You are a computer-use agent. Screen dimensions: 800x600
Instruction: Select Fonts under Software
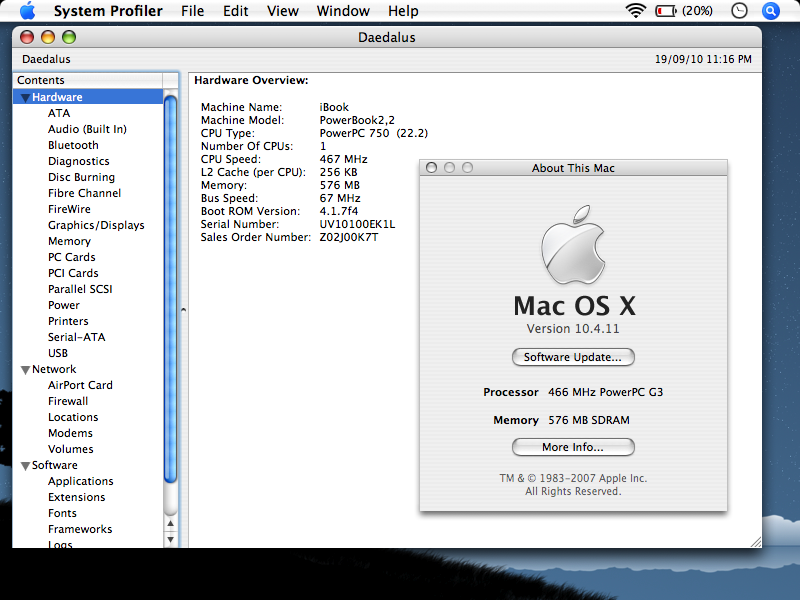(x=62, y=513)
